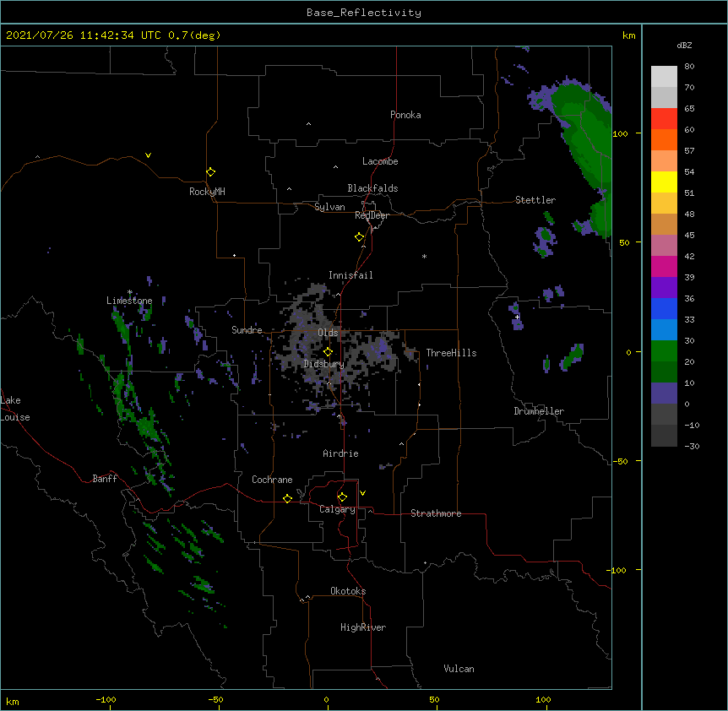Select the mauve pink 45-42 dBZ legend band
Screen dimensions: 728x711
click(664, 245)
